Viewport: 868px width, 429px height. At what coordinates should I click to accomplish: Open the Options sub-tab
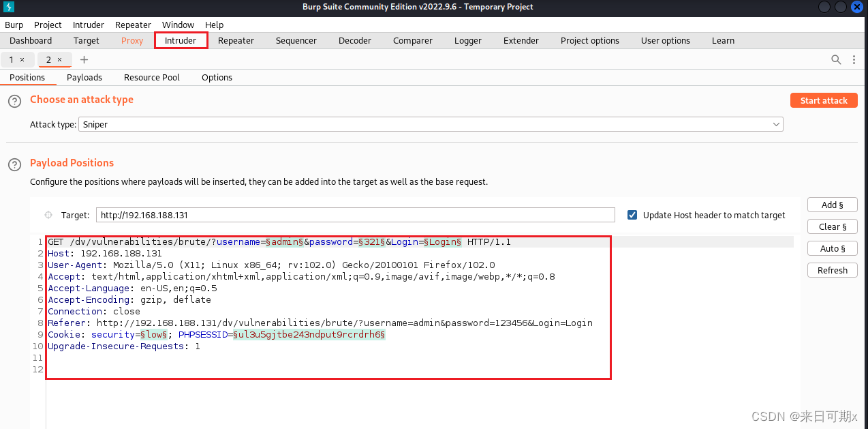tap(217, 77)
